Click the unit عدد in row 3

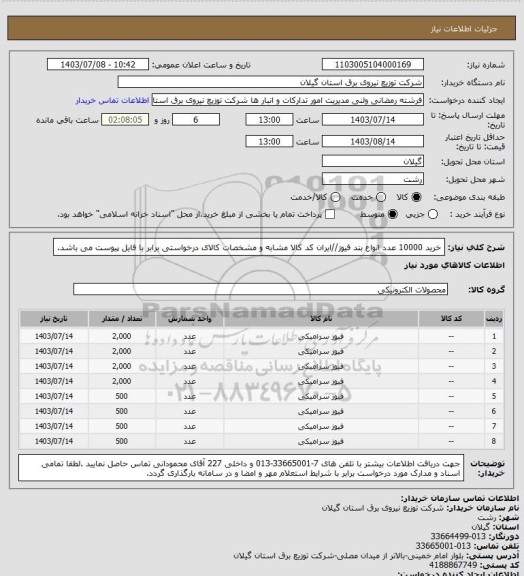[x=190, y=367]
